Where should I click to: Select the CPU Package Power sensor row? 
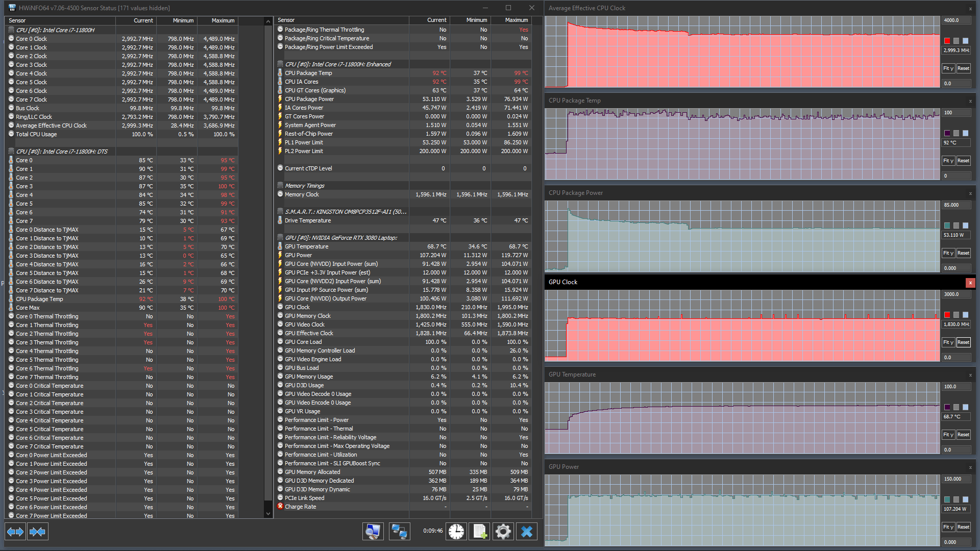click(x=309, y=99)
